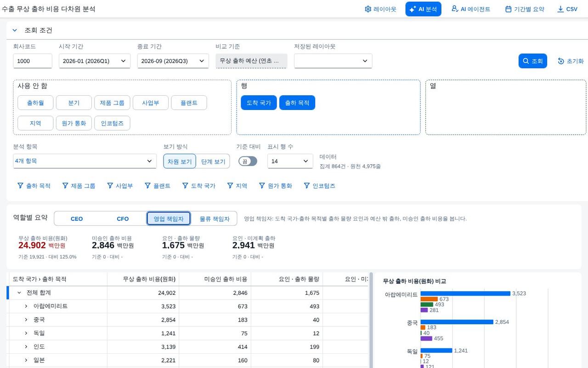Open the 출하 목적 filter funnel
The height and width of the screenshot is (368, 588).
tap(34, 186)
